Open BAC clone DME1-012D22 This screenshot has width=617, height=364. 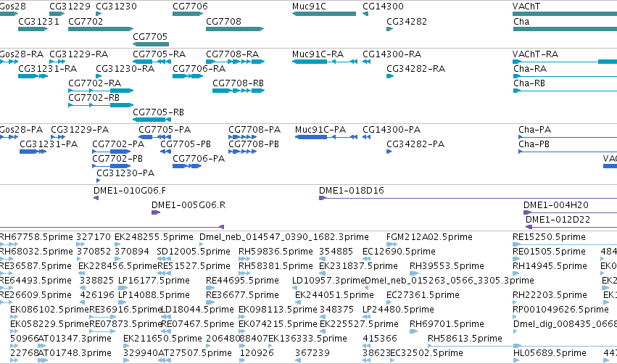click(571, 227)
